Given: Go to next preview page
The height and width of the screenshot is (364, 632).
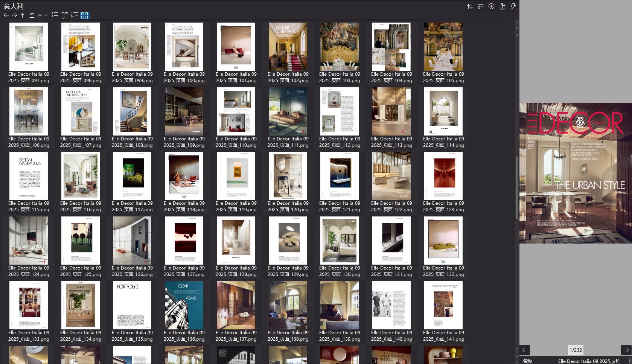Looking at the screenshot, I should [626, 350].
